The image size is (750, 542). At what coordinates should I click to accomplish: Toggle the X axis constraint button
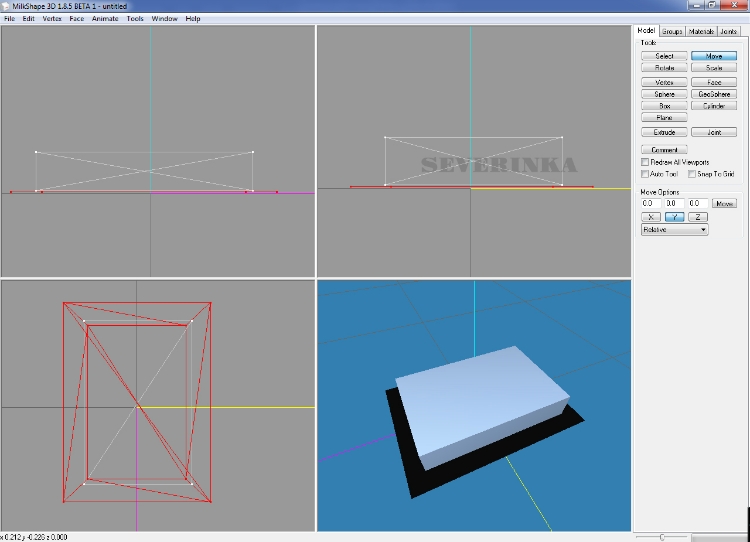click(x=651, y=217)
